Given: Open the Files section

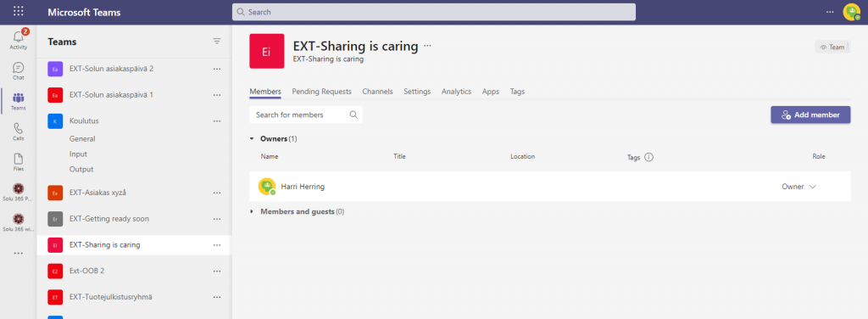Looking at the screenshot, I should point(19,162).
